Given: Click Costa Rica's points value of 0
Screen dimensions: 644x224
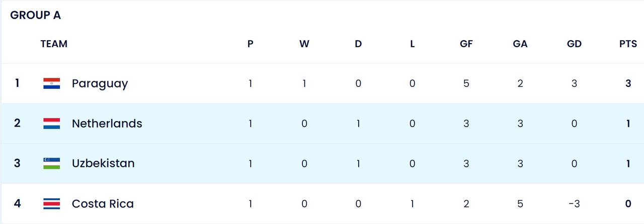Looking at the screenshot, I should click(628, 203).
